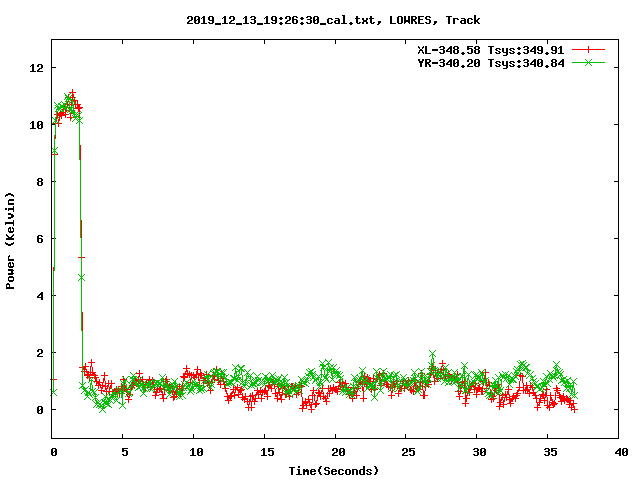Click the x-axis tick label 15
640x480 pixels.
[267, 452]
